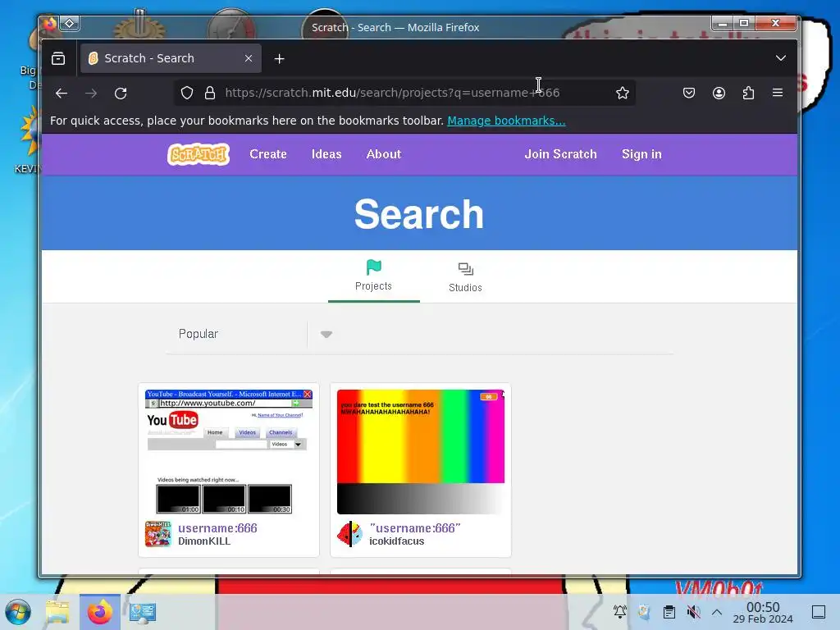Click the notification bell tray icon
The height and width of the screenshot is (630, 840).
[620, 612]
